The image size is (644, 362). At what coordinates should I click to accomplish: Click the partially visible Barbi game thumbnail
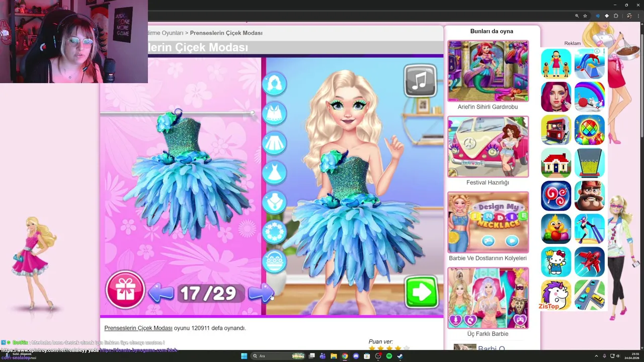(465, 347)
